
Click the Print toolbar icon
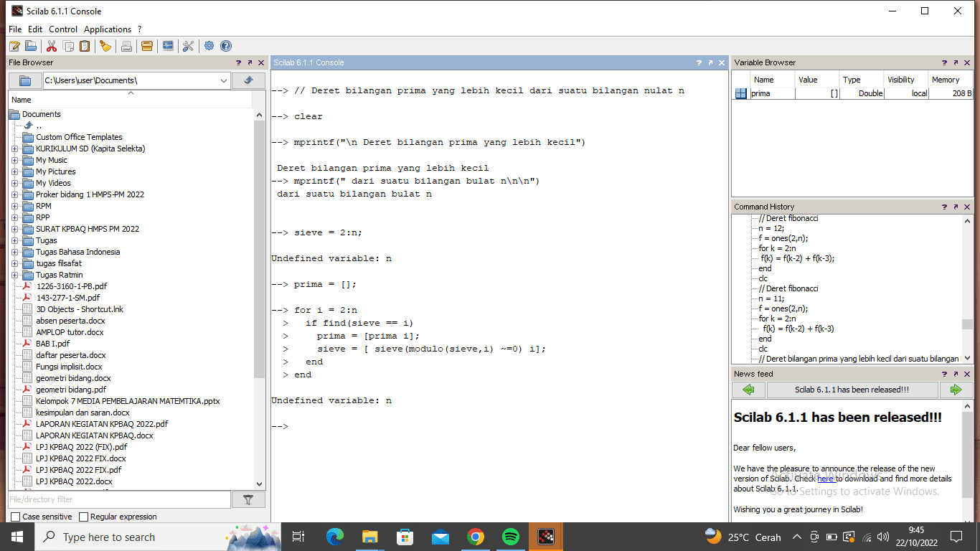[126, 46]
